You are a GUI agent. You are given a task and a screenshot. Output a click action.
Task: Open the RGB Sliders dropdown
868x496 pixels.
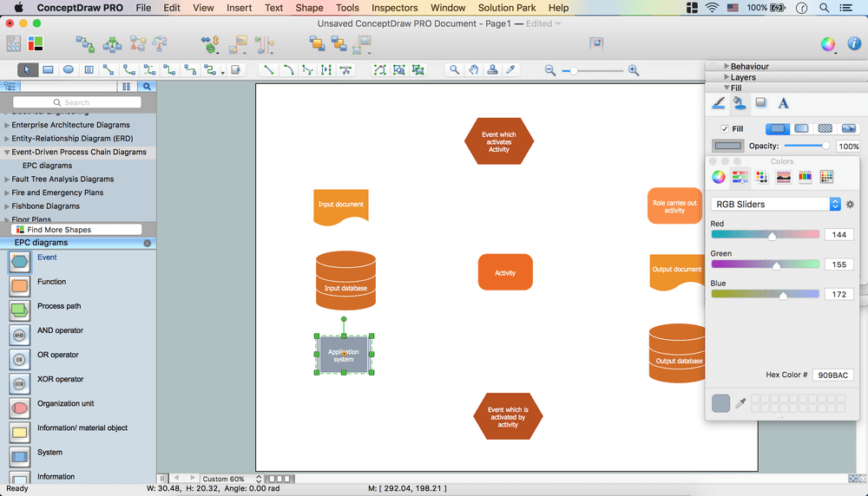pos(776,205)
